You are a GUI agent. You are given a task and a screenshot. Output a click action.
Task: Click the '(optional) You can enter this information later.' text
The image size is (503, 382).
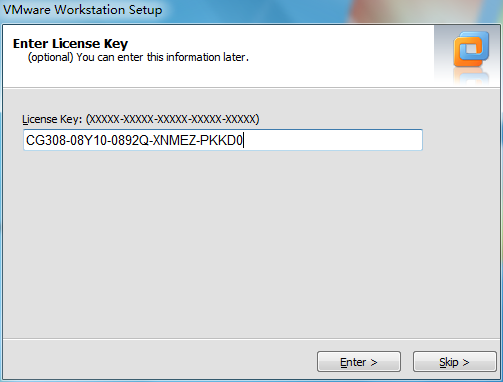coord(138,57)
